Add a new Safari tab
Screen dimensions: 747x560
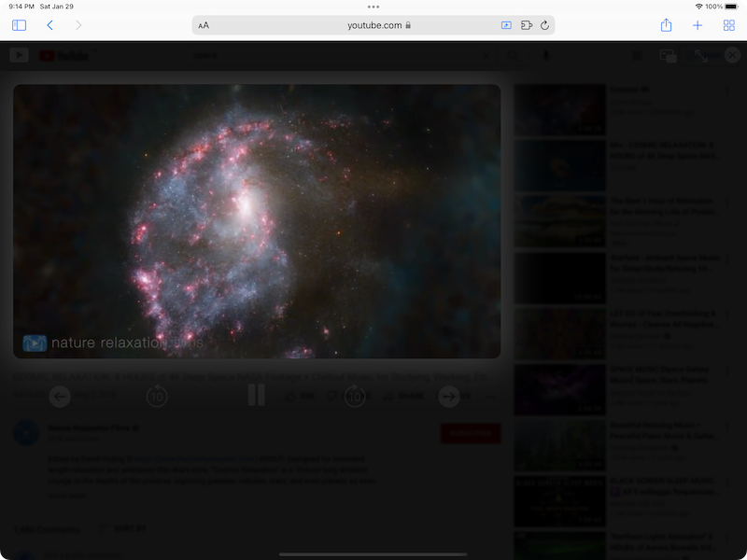tap(698, 25)
